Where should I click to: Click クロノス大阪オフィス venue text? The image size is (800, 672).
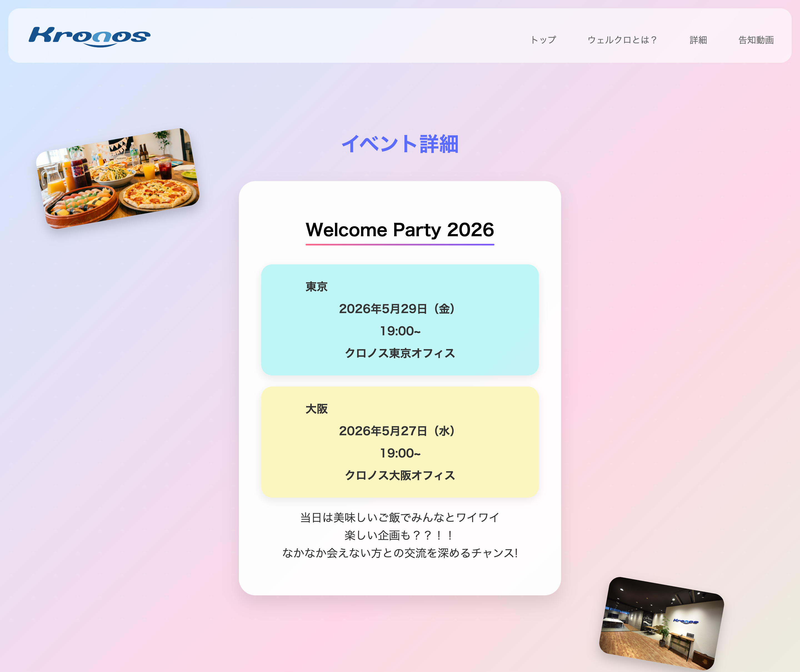[x=400, y=475]
